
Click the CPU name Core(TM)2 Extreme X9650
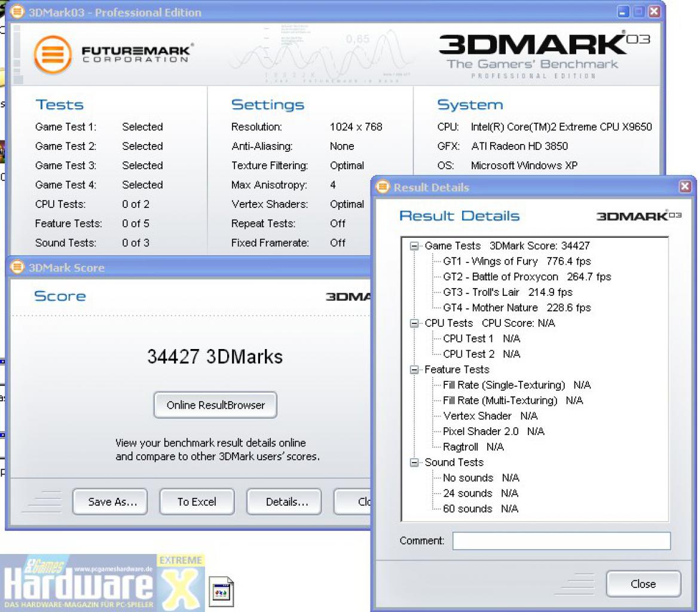click(561, 127)
